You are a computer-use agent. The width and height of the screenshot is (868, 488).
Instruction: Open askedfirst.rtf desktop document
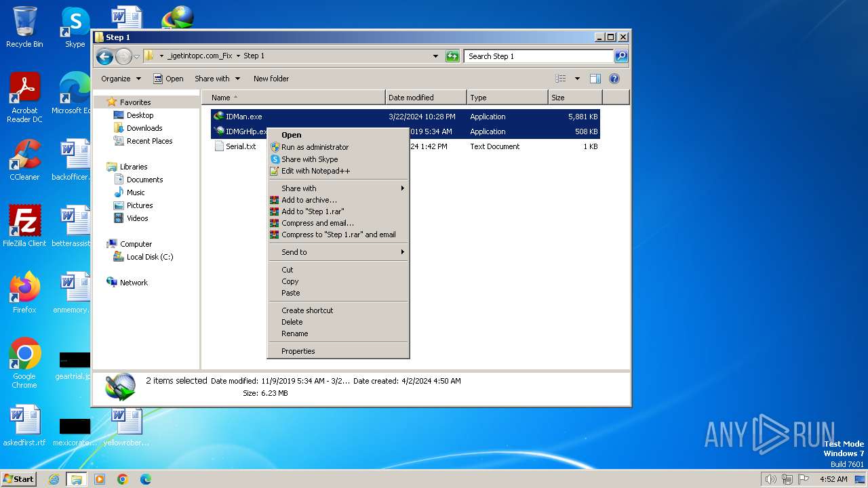(x=24, y=426)
